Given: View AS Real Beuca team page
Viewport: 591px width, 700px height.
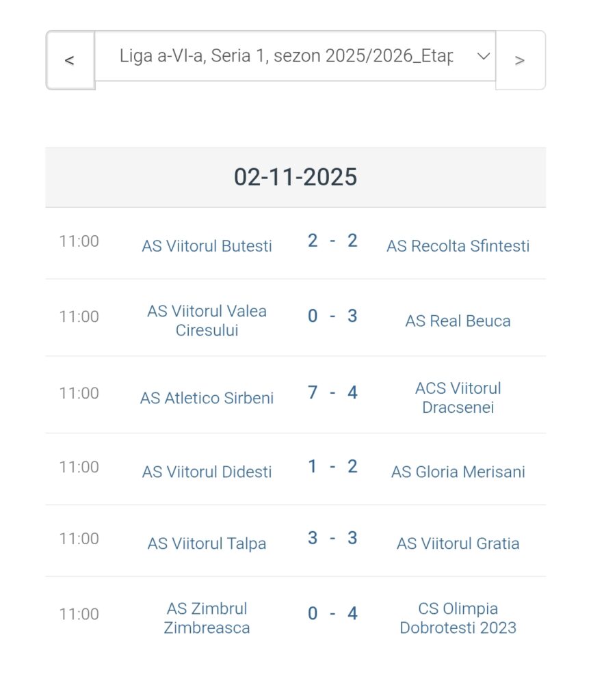Looking at the screenshot, I should (x=458, y=321).
